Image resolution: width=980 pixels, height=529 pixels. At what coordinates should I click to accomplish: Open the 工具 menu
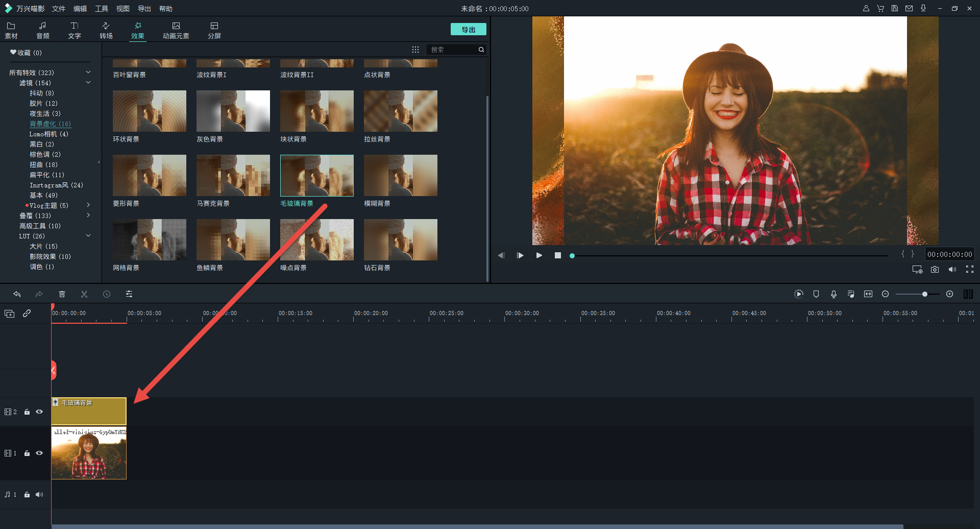point(102,9)
